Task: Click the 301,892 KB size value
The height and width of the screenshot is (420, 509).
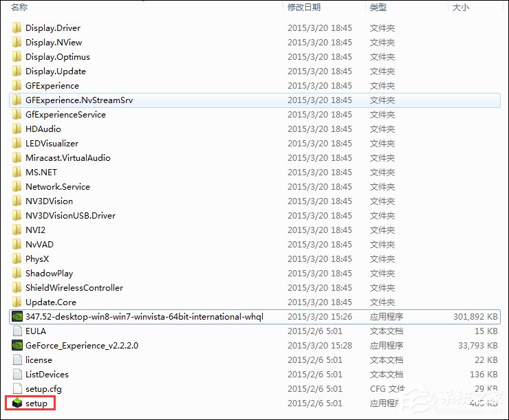Action: tap(475, 316)
